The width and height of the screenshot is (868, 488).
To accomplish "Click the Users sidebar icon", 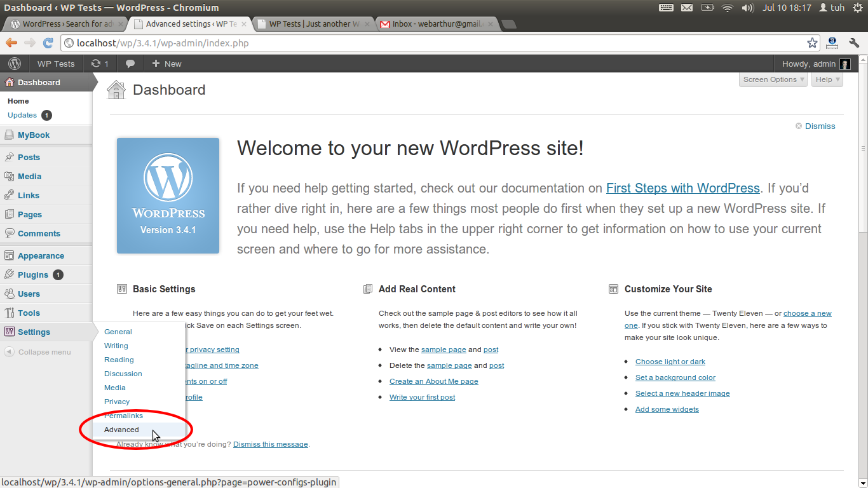I will [10, 294].
